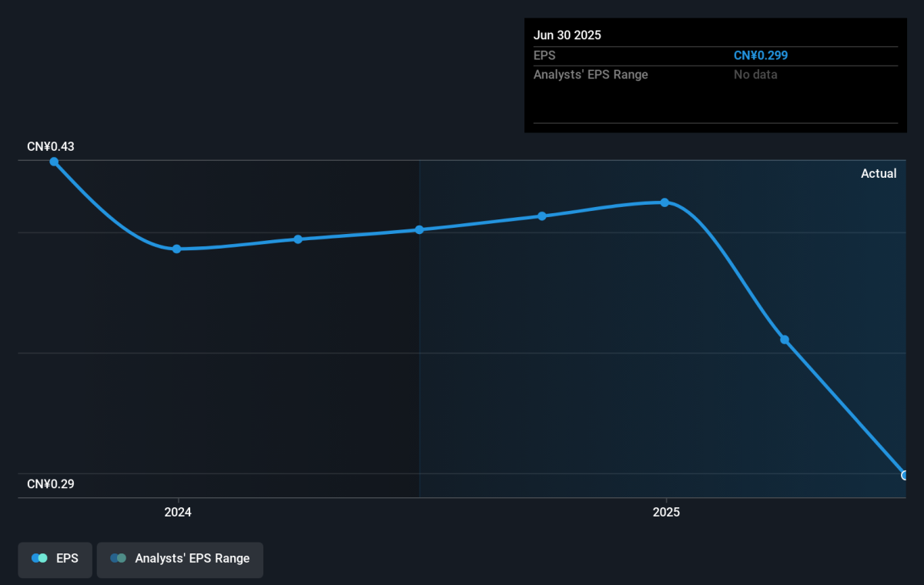Viewport: 924px width, 585px height.
Task: Click the CN¥0.29 axis label
Action: pos(51,484)
